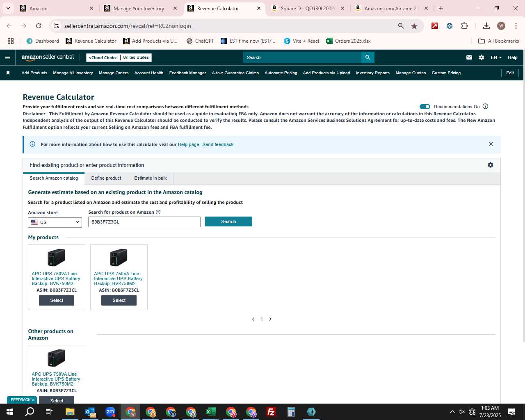
Task: Open calculator settings gear in product panel
Action: click(491, 165)
